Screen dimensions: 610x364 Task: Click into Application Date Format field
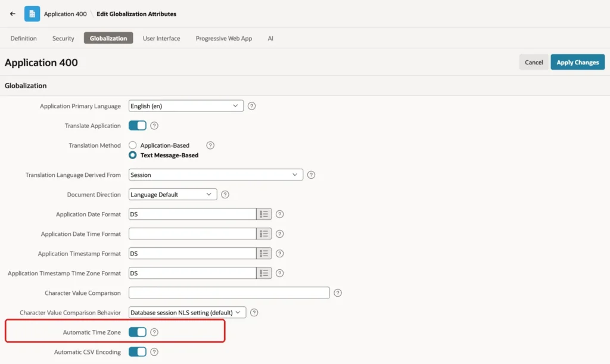[x=192, y=214]
